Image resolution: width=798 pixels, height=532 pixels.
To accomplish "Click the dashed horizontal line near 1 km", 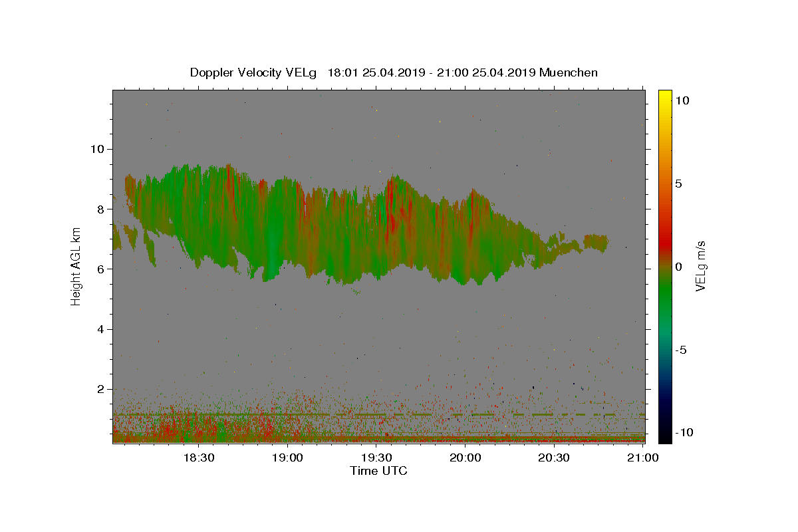I will tap(378, 414).
